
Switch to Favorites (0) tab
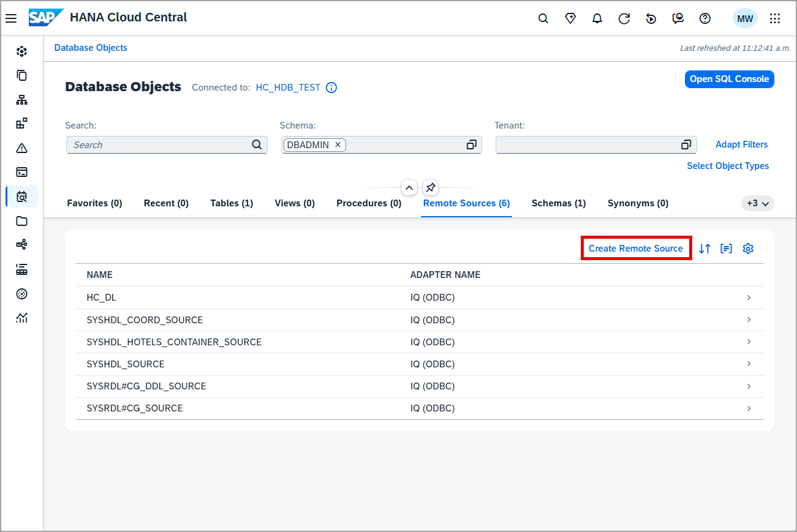tap(94, 203)
